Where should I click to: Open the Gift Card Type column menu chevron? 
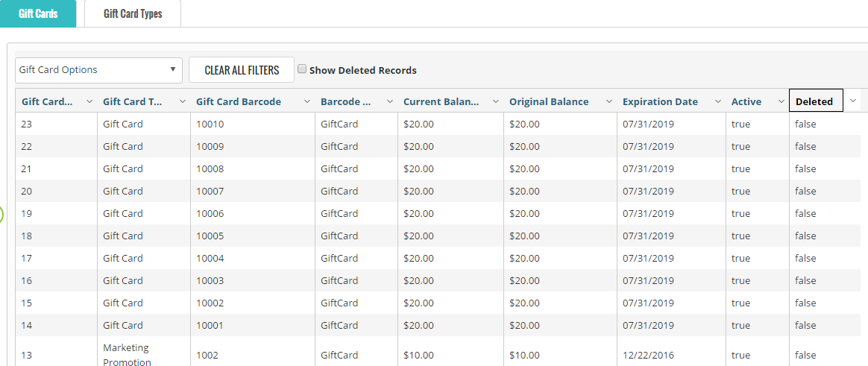182,101
